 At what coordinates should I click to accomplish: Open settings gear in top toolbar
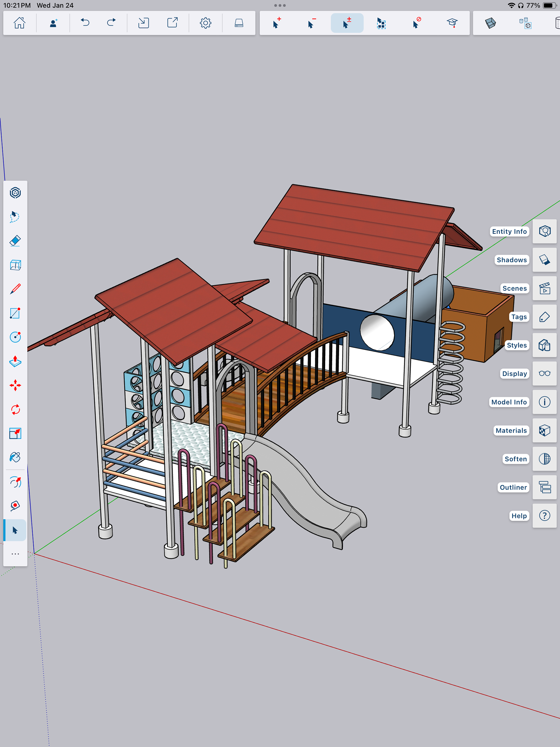click(x=205, y=23)
